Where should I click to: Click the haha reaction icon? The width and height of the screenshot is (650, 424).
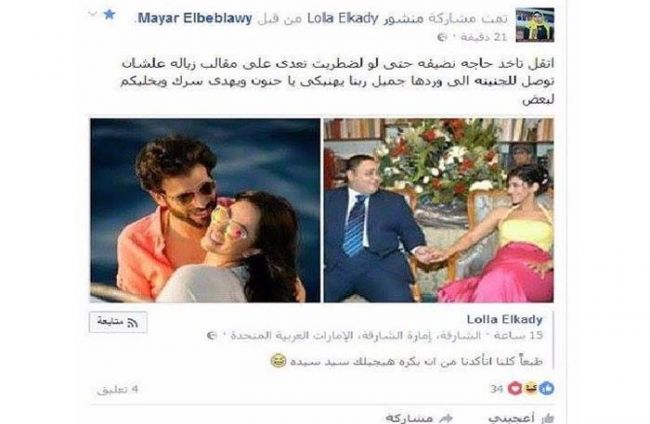tap(530, 388)
